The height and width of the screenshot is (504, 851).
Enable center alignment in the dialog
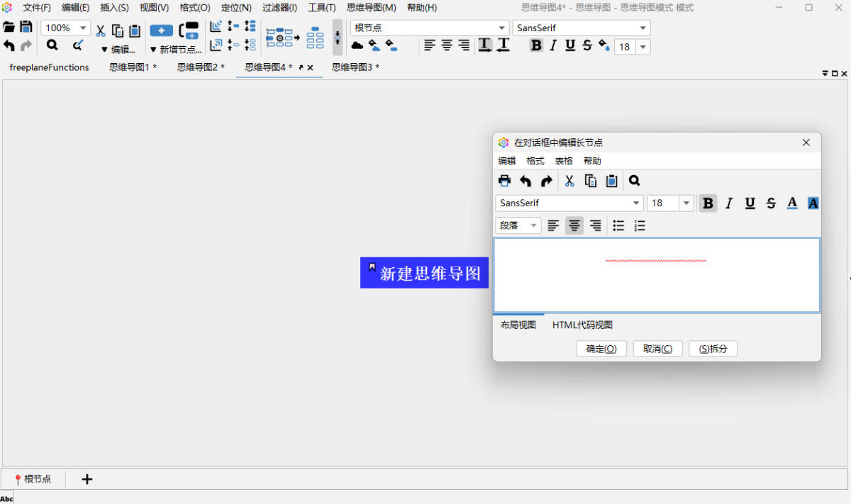574,225
